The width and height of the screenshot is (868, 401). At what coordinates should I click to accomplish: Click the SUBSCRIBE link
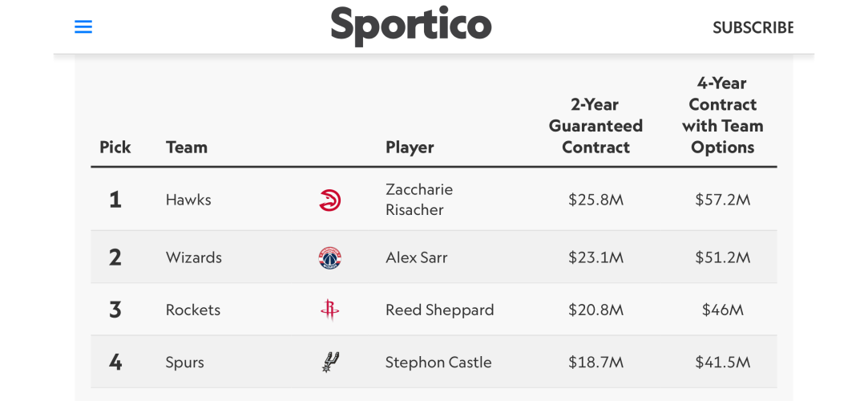[753, 28]
